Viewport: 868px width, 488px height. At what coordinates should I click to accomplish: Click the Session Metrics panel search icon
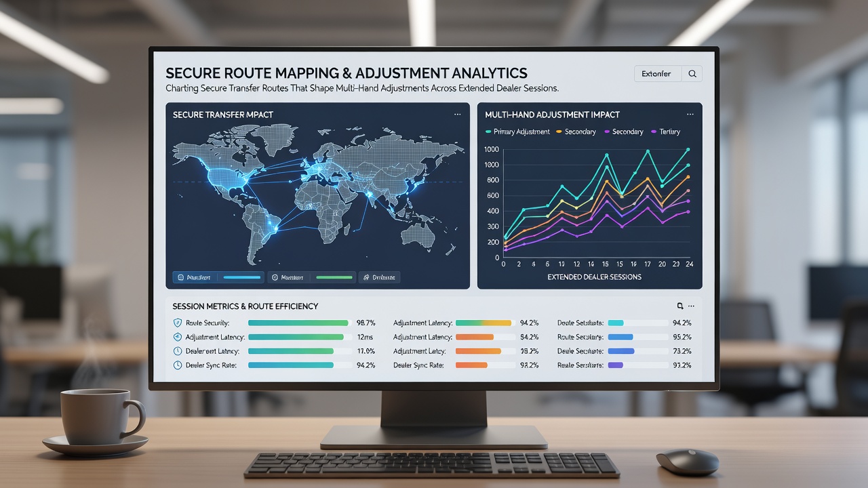680,306
